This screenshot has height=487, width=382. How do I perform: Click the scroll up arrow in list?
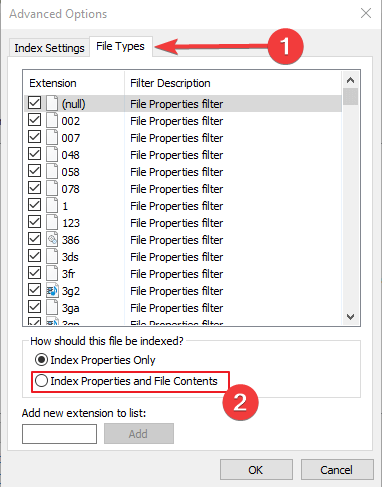click(x=350, y=80)
